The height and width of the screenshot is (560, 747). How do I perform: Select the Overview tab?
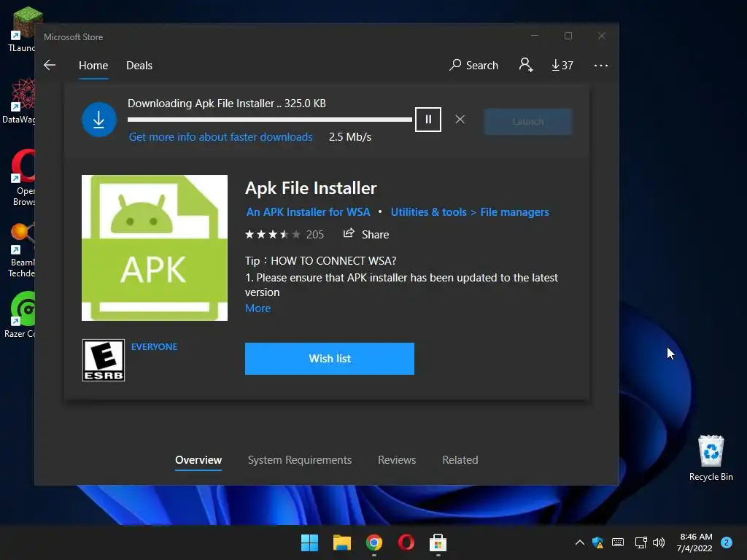(198, 460)
